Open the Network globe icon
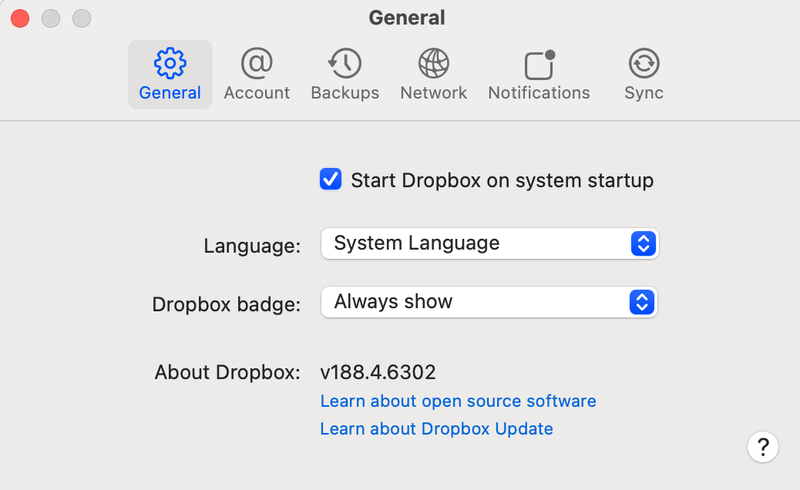 point(434,63)
